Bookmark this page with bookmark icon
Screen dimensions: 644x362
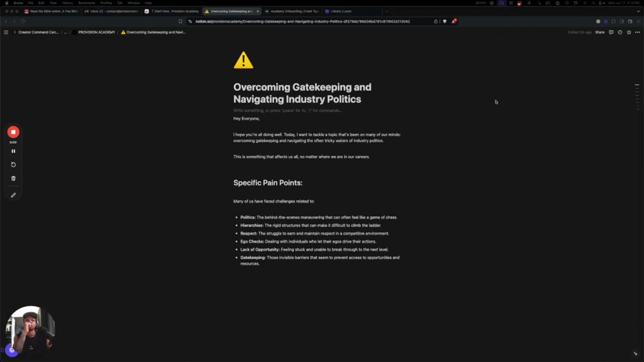[180, 21]
